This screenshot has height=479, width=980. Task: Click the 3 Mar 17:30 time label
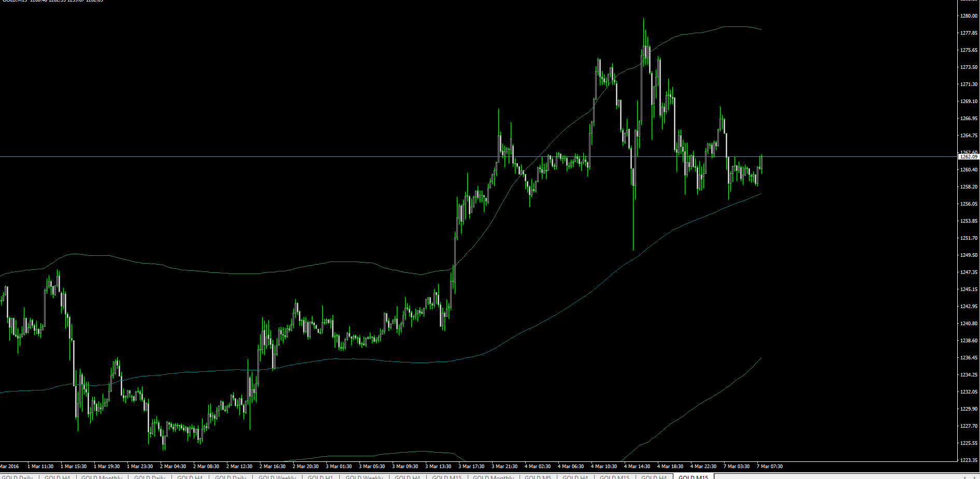(x=471, y=467)
